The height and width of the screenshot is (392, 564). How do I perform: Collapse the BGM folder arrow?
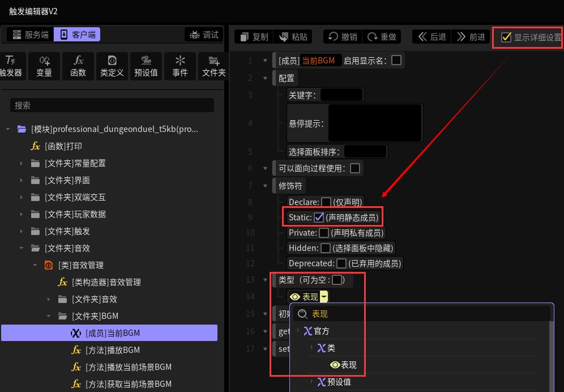[x=49, y=316]
